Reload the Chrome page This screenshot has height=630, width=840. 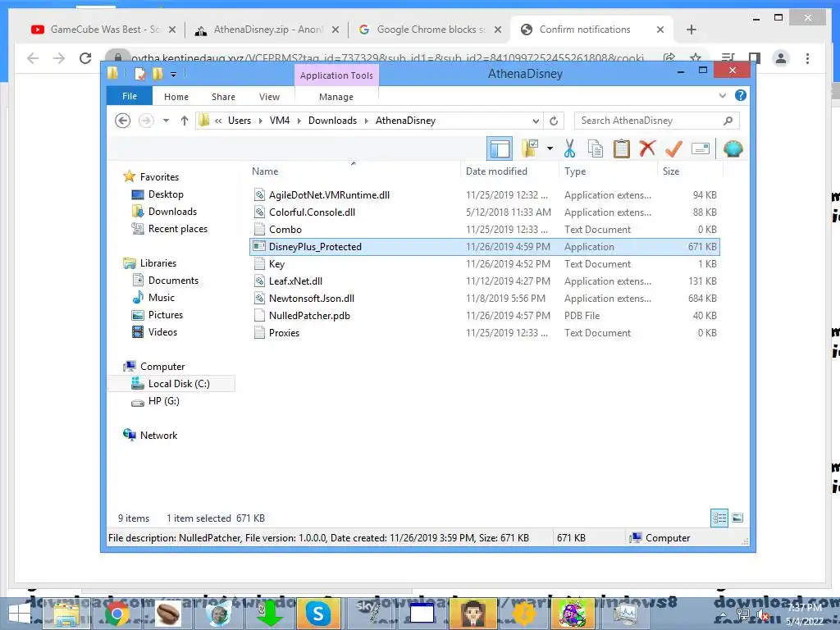coord(85,58)
